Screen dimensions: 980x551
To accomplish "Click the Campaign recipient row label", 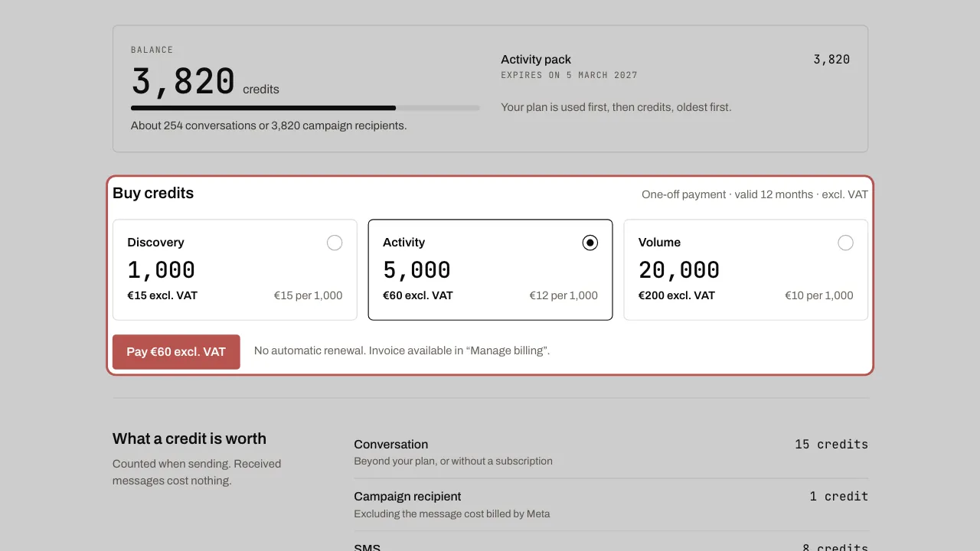I will tap(407, 497).
